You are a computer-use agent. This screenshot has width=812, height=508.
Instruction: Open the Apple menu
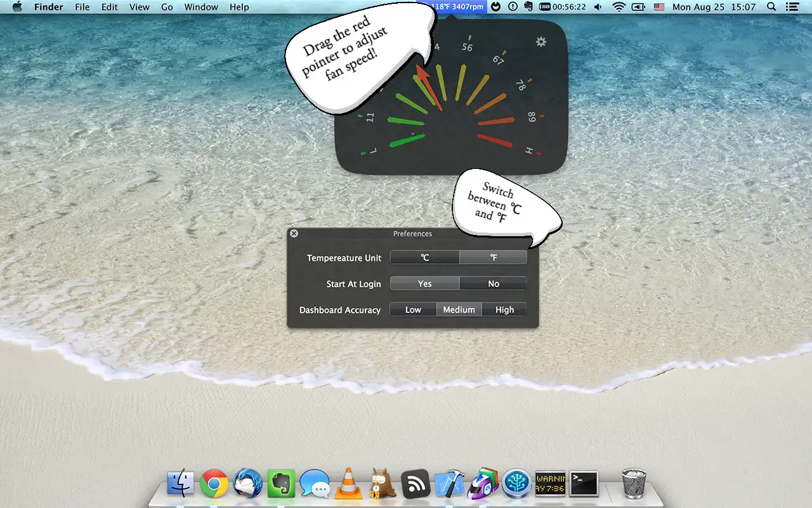tap(17, 7)
